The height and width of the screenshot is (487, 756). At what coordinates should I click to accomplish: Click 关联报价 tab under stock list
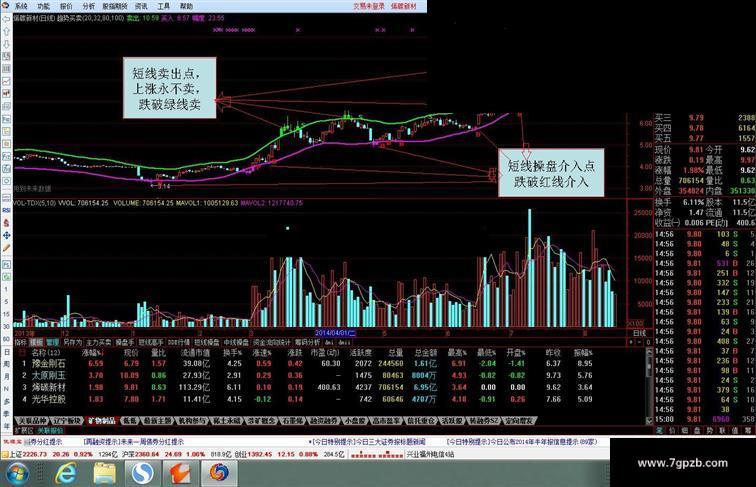click(50, 430)
